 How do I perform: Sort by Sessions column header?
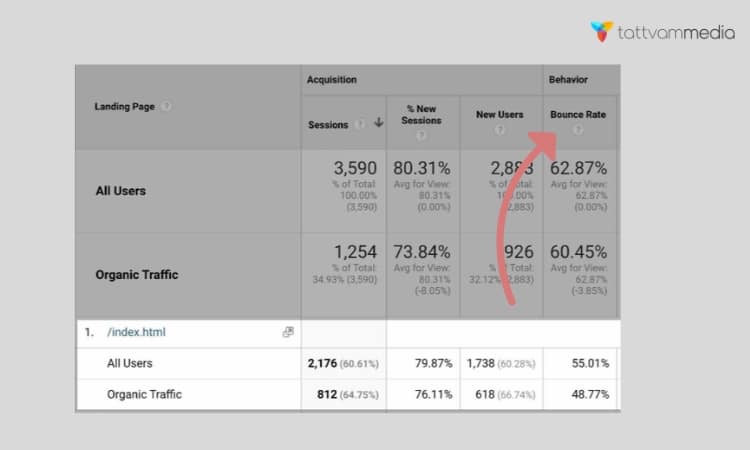point(328,125)
